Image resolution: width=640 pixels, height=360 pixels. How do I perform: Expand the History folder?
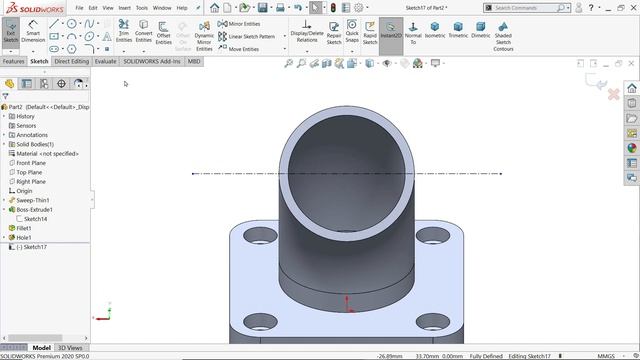pos(4,116)
